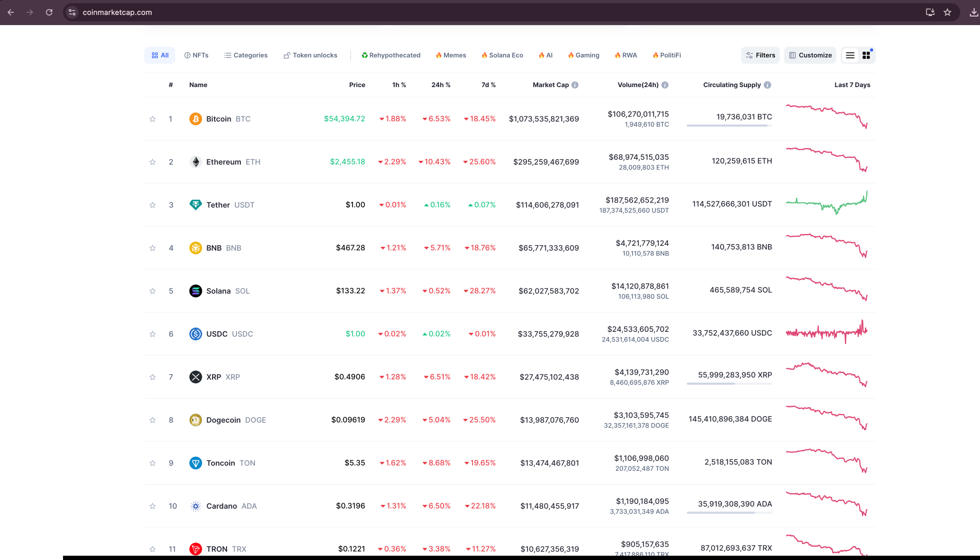The width and height of the screenshot is (980, 560).
Task: Sort by Volume(24h) header
Action: click(638, 85)
